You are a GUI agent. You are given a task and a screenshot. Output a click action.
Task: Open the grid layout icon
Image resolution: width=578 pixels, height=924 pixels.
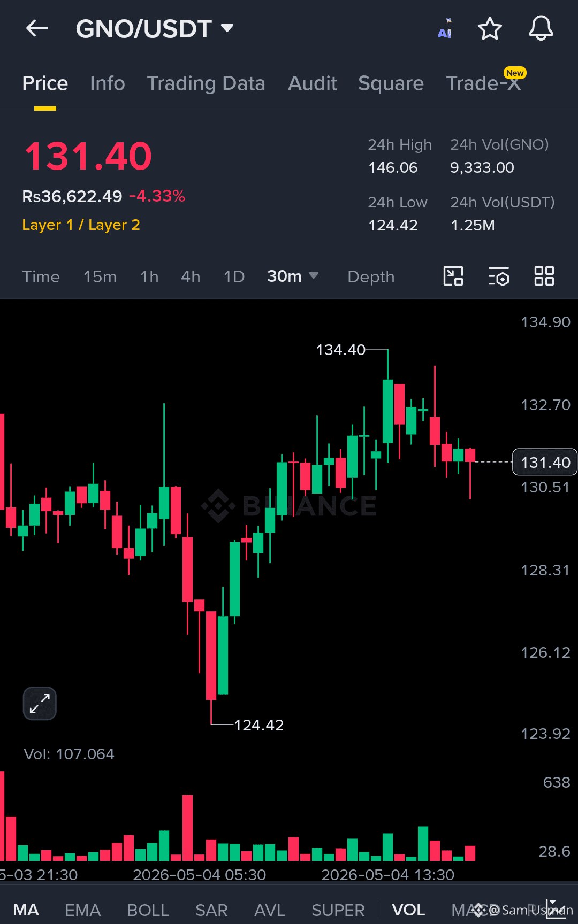(x=544, y=276)
